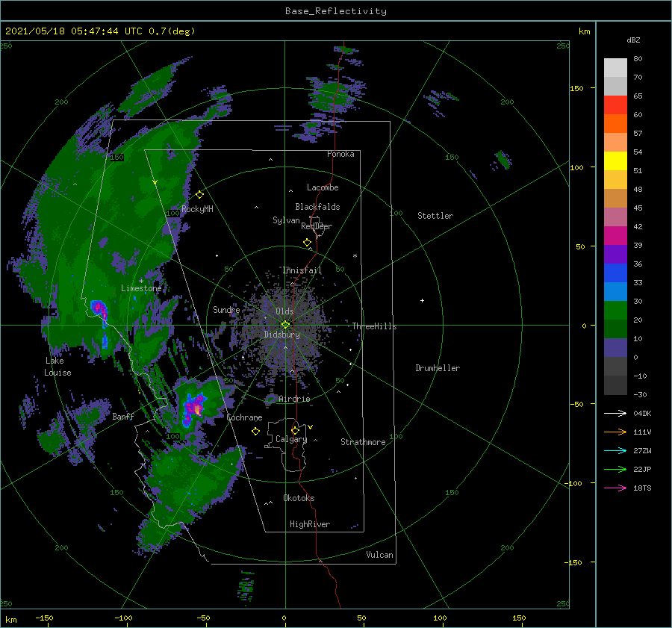Click the Drumheller town label

coord(438,368)
